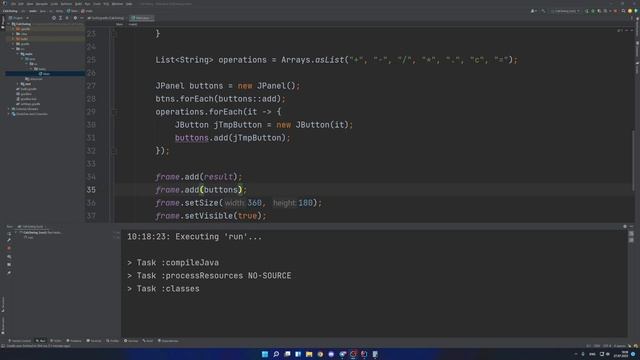Close the Main.java editor tab
Image resolution: width=640 pixels, height=360 pixels.
pyautogui.click(x=152, y=18)
